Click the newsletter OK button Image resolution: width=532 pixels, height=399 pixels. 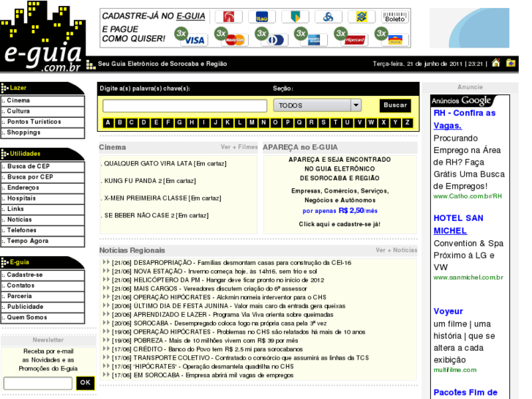coord(85,383)
